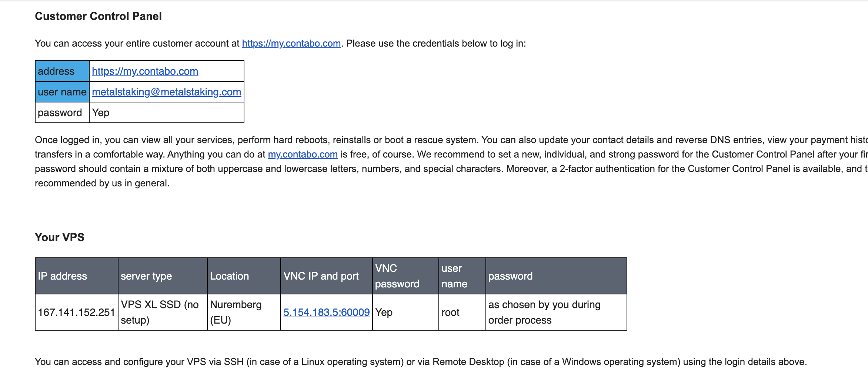Viewport: 868px width, 375px height.
Task: Follow the my.contabo.com link in paragraph
Action: click(303, 155)
